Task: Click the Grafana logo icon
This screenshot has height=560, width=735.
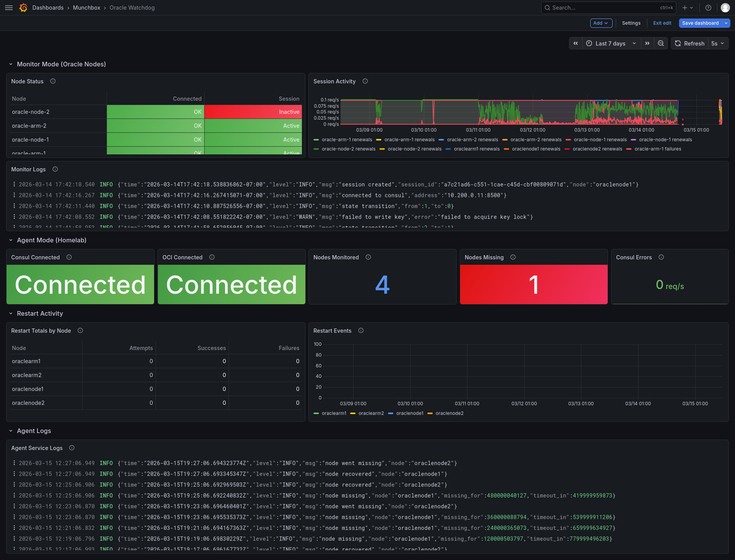Action: point(23,8)
